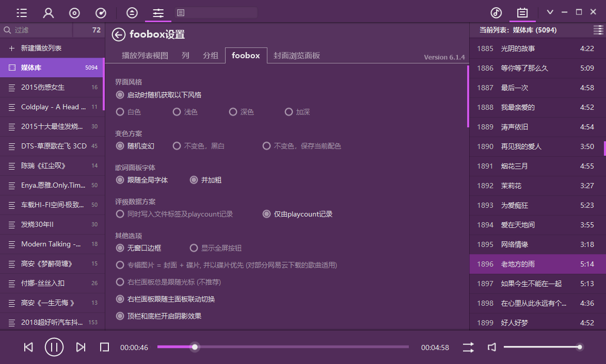Select 同时写入文件标签及playcount记录 option

pos(120,214)
